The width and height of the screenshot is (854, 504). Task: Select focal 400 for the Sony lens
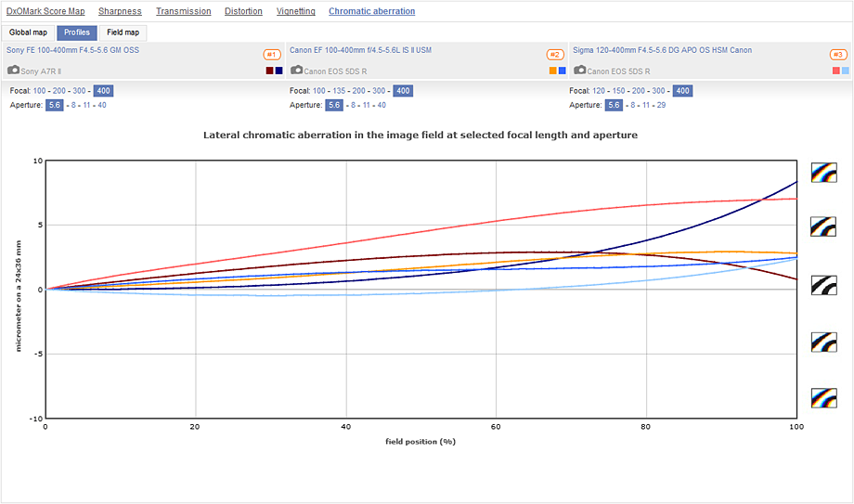(x=103, y=91)
